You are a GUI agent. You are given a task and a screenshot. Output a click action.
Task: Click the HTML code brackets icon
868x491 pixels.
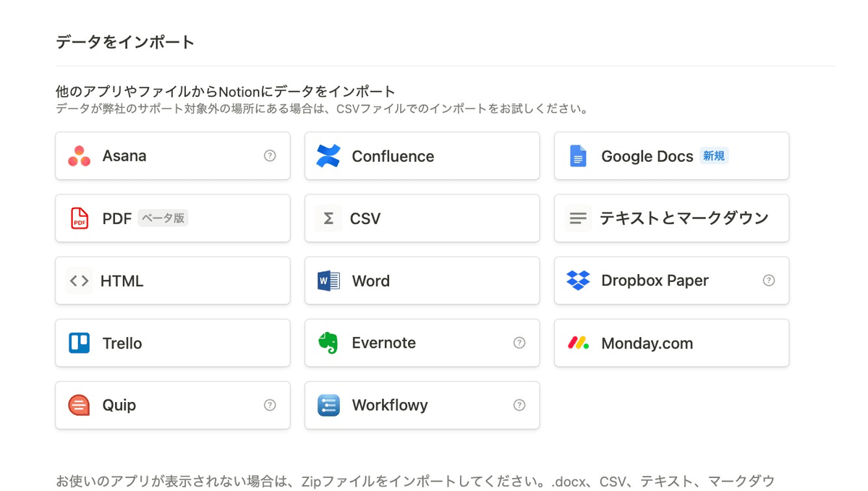point(79,281)
